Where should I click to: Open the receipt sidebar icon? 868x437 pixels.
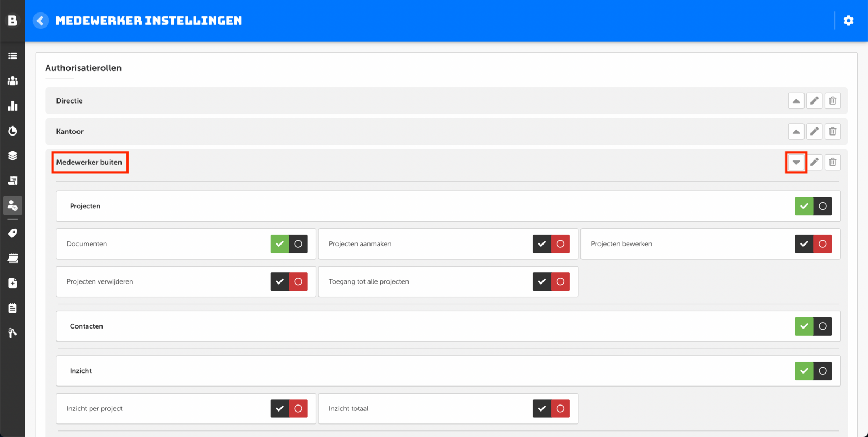coord(12,181)
